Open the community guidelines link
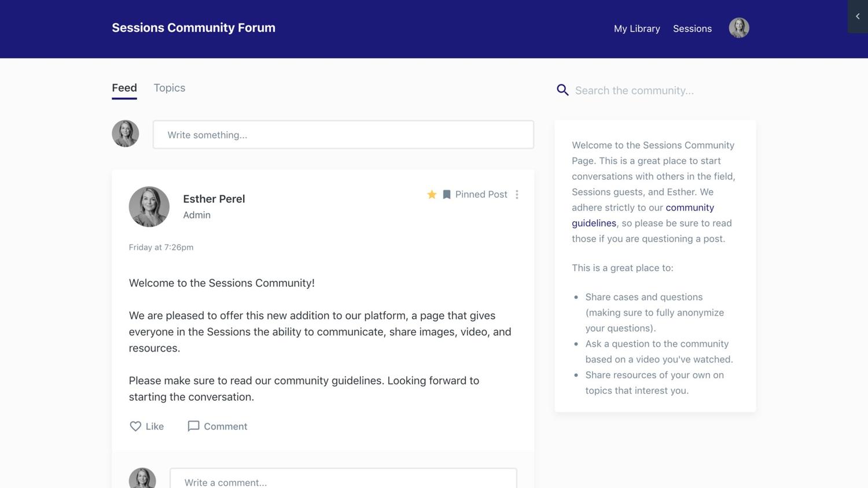 (x=689, y=208)
